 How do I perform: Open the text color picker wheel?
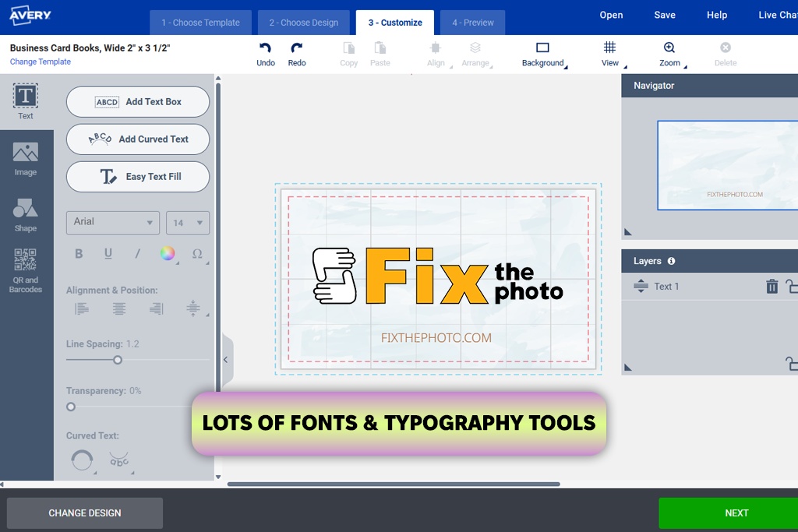coord(168,253)
